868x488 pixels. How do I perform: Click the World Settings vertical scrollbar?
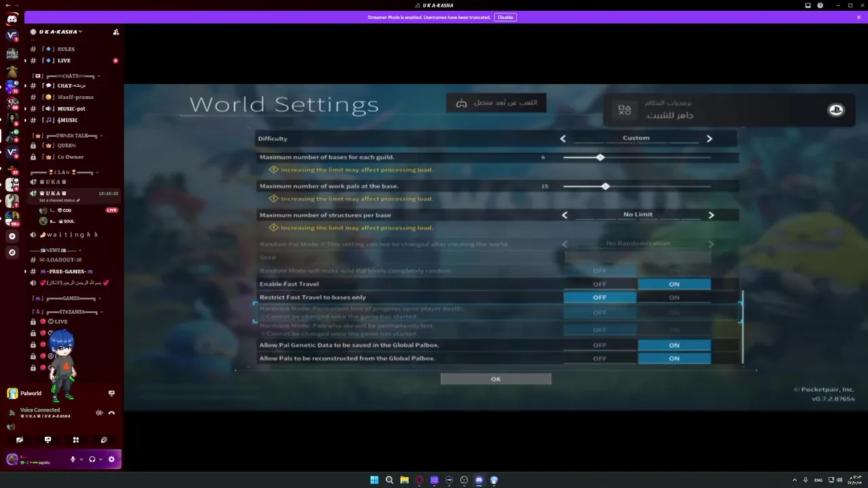pos(743,328)
